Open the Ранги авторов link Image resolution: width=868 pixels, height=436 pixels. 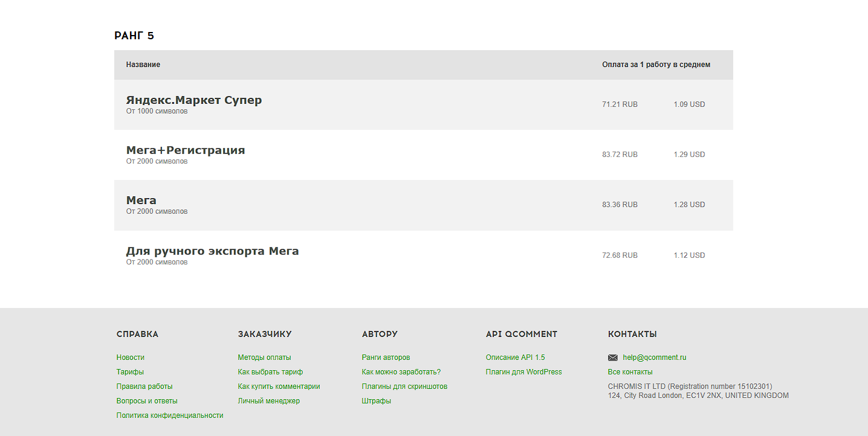[x=386, y=357]
